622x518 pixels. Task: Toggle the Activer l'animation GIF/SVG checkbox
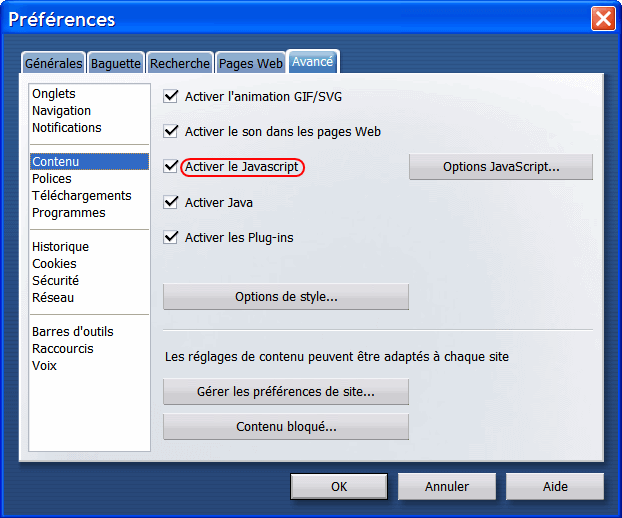pos(171,97)
